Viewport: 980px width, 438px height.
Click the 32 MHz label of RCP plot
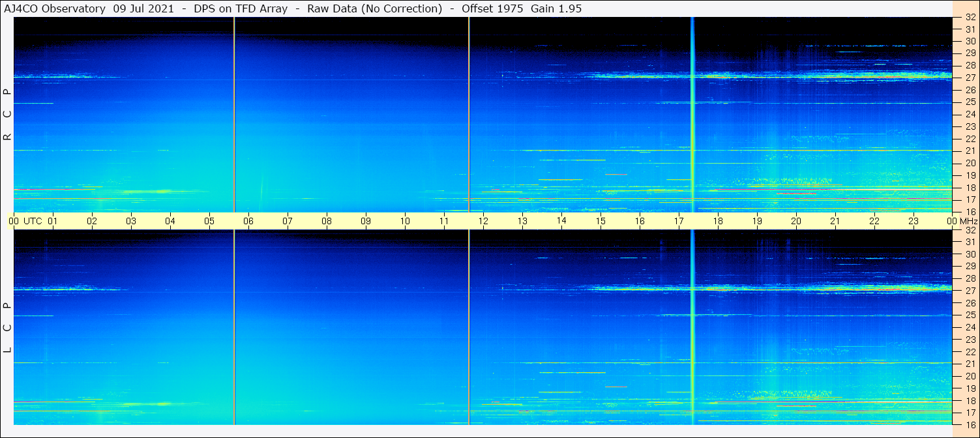970,18
